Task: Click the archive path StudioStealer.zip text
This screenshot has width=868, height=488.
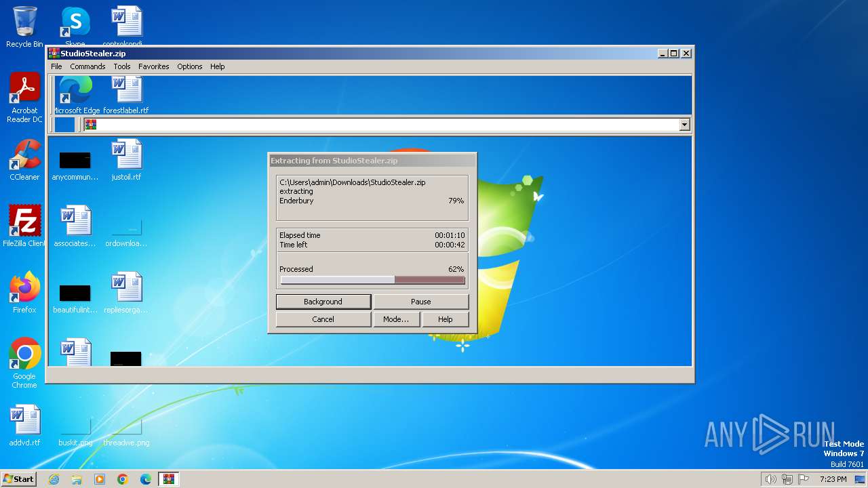Action: (x=353, y=182)
